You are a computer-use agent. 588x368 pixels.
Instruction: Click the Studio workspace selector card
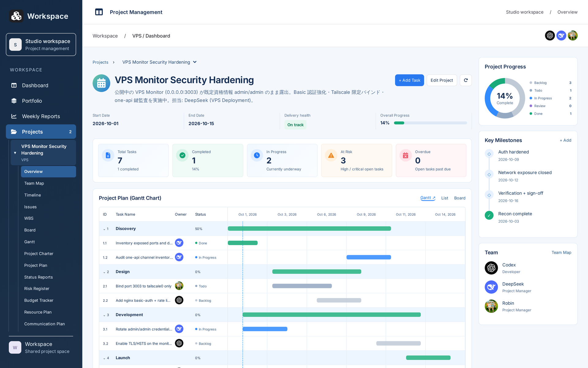coord(41,44)
